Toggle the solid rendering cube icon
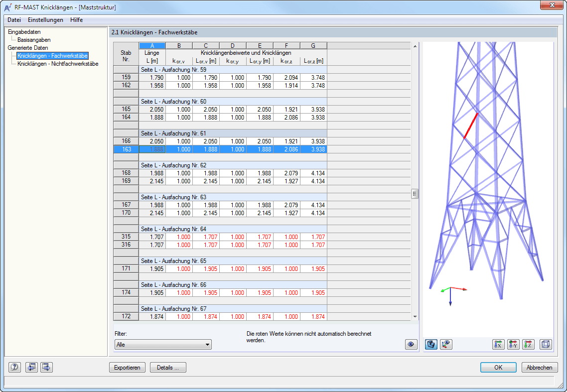The image size is (567, 392). coord(431,344)
